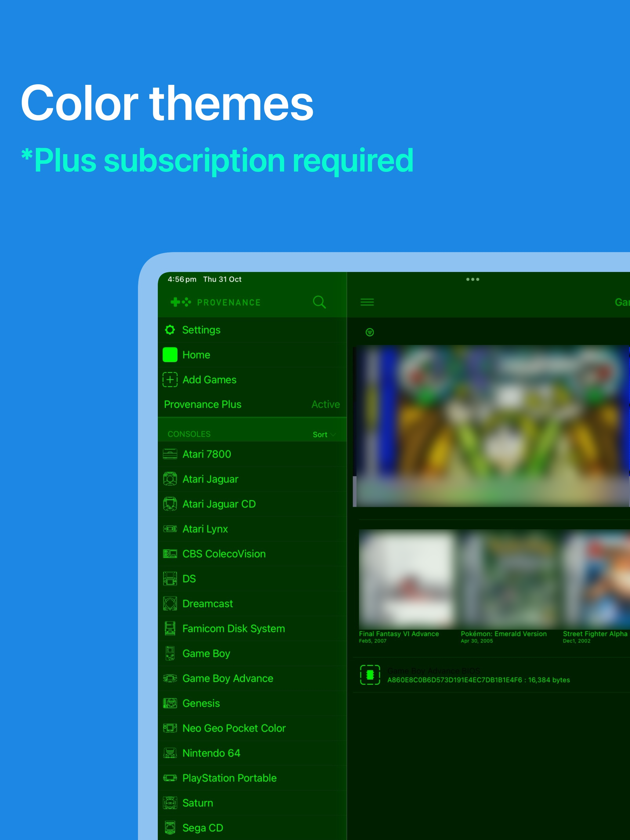
Task: Open Pokémon: Emerald Version game cover
Action: [508, 579]
